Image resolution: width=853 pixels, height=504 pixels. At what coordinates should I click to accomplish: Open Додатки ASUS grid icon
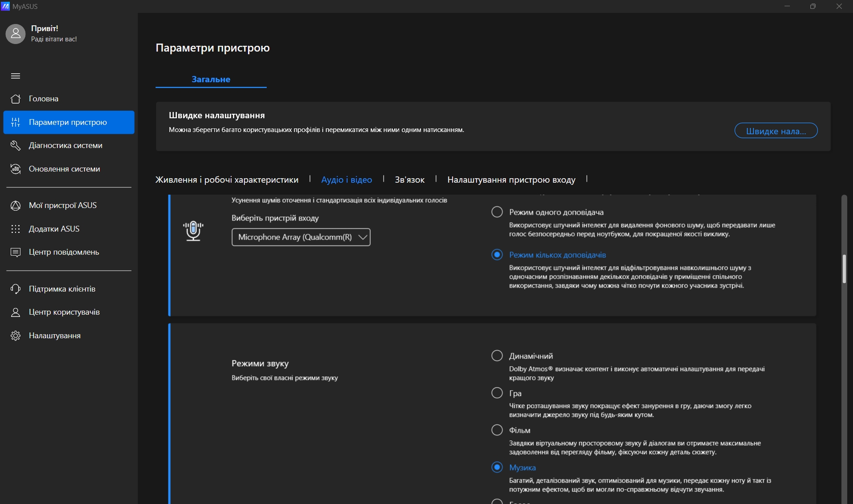16,229
